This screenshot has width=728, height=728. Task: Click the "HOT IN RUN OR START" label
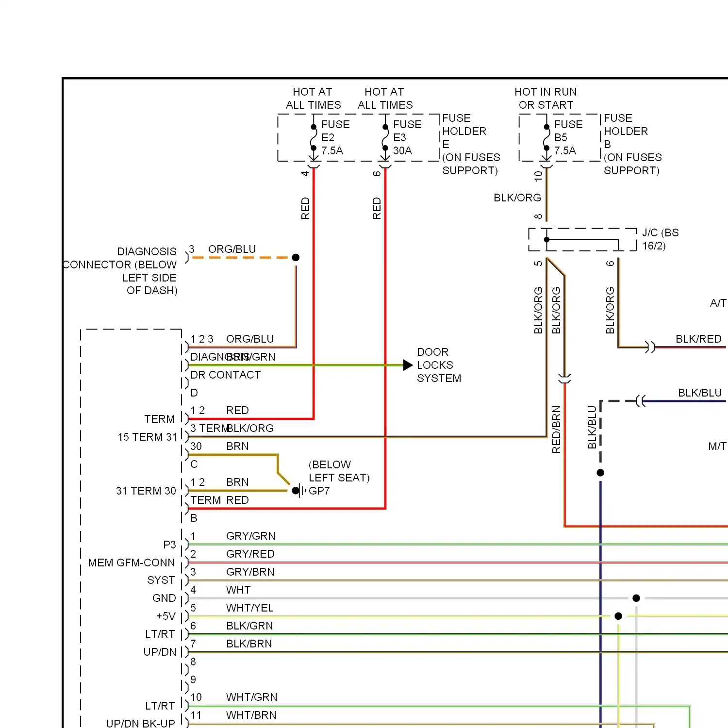[x=546, y=99]
